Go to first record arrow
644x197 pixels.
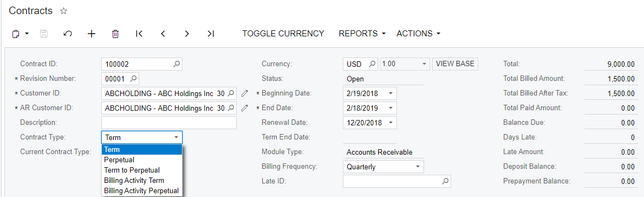tap(139, 34)
